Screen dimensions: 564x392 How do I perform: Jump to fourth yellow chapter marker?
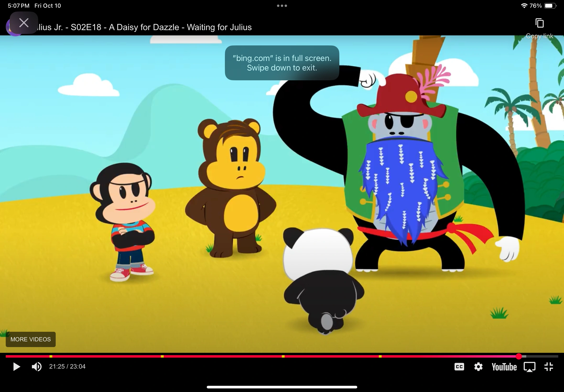point(380,356)
